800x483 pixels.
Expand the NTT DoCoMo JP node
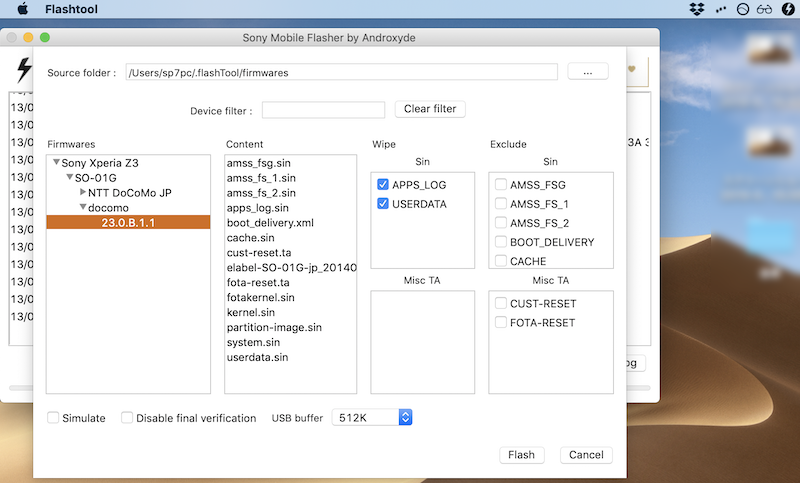(83, 192)
